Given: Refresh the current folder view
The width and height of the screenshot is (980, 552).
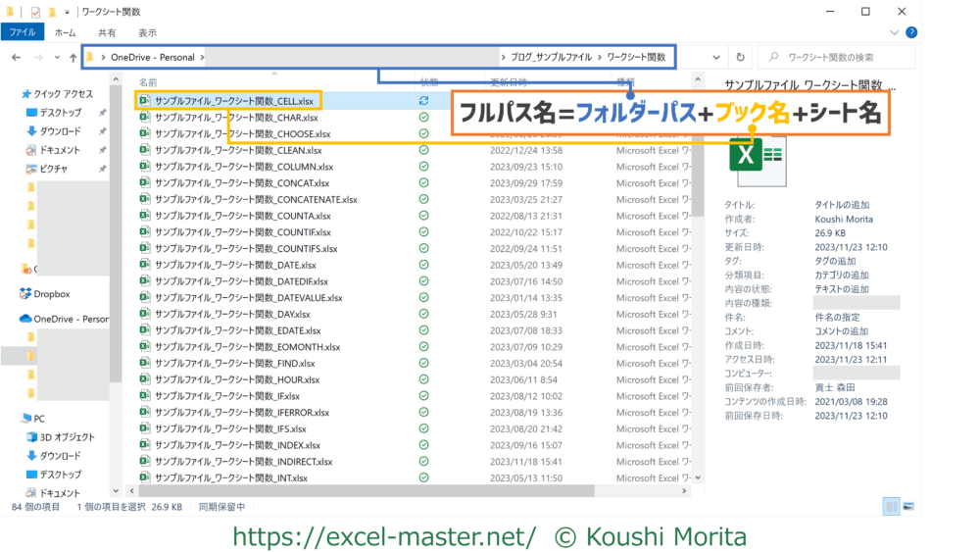Looking at the screenshot, I should 740,58.
